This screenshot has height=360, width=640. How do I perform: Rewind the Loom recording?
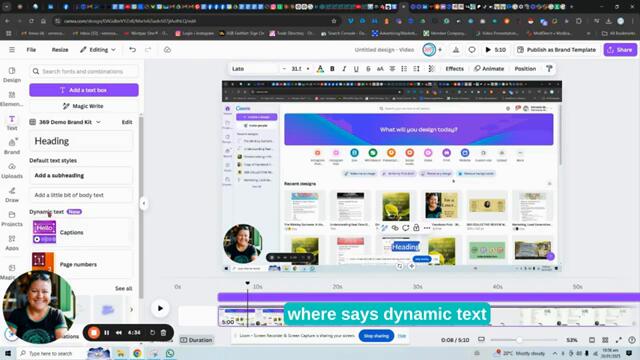click(119, 333)
